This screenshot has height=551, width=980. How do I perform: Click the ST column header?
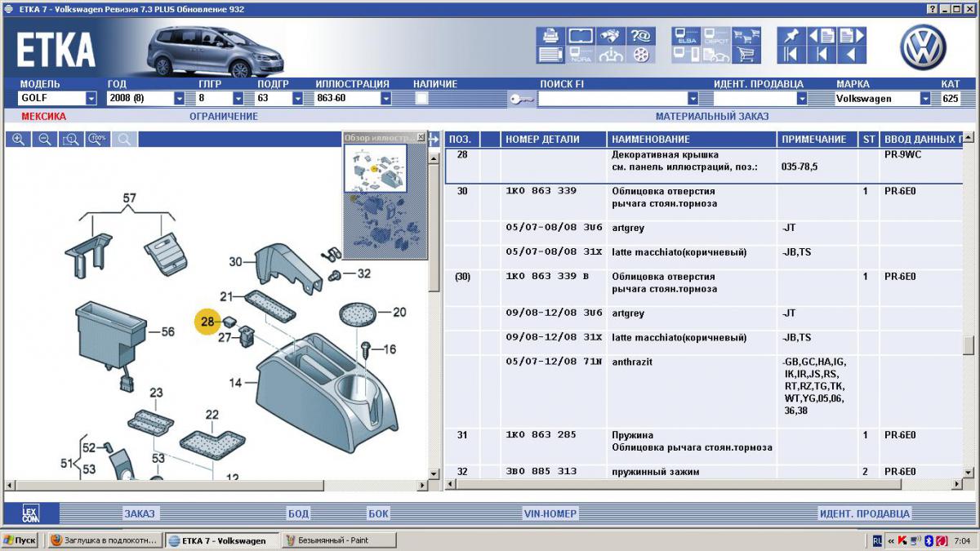coord(869,140)
